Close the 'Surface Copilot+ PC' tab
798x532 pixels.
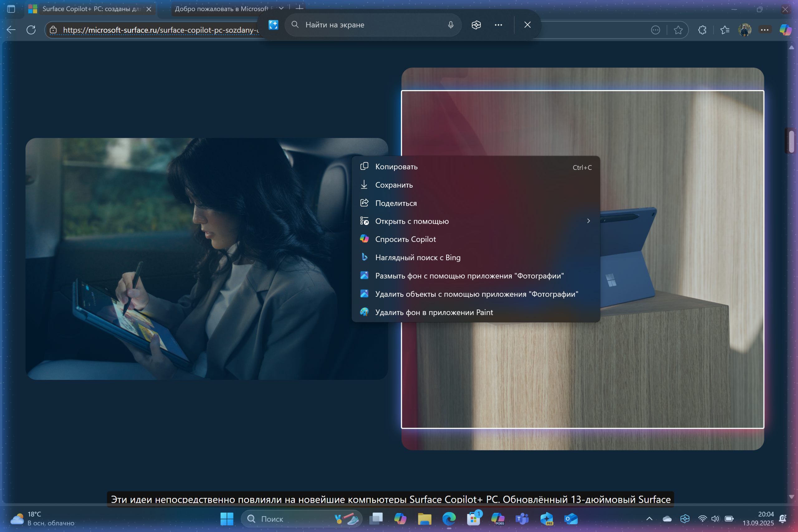[149, 9]
